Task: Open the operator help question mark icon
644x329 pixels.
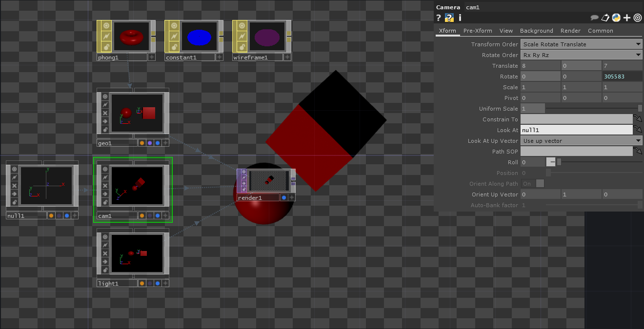Action: 439,18
